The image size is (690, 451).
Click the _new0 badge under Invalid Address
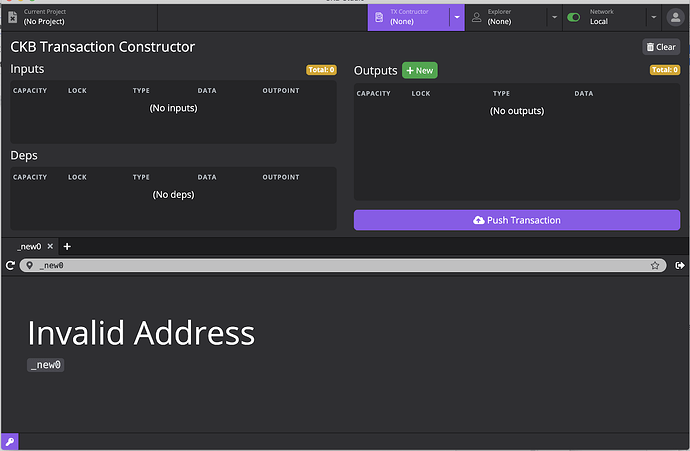click(x=46, y=365)
